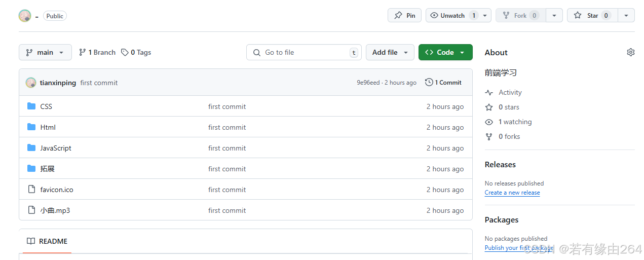Click the 前端学习 description text
644x260 pixels.
pyautogui.click(x=501, y=72)
